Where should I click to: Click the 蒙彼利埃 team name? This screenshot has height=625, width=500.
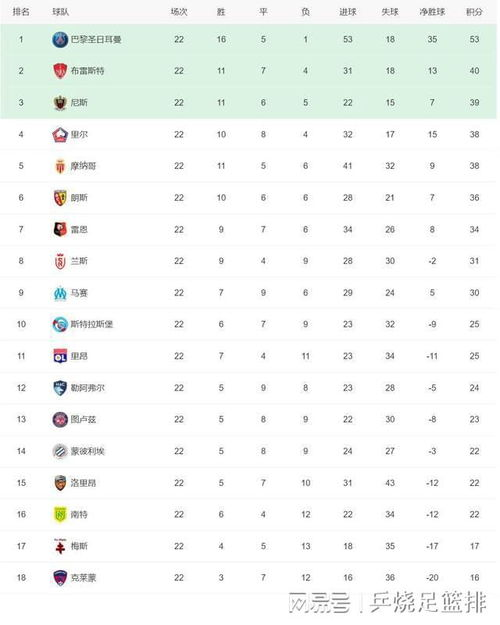[87, 451]
